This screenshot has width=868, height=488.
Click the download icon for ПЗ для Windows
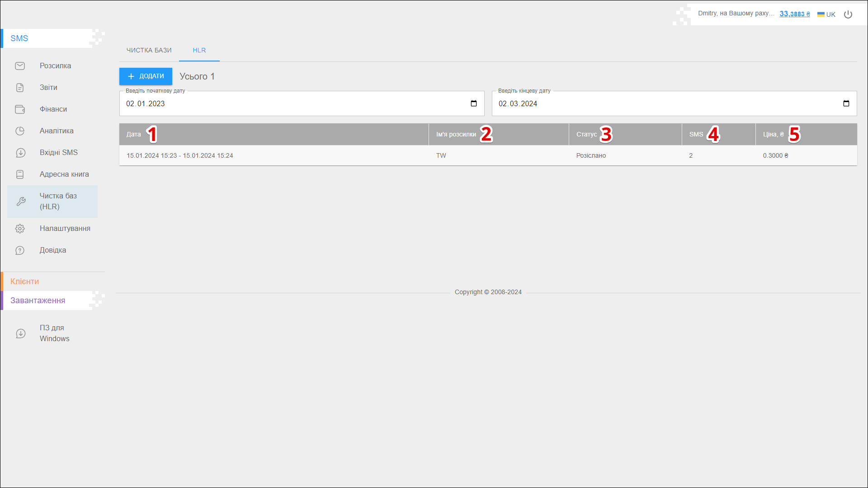[x=20, y=333]
